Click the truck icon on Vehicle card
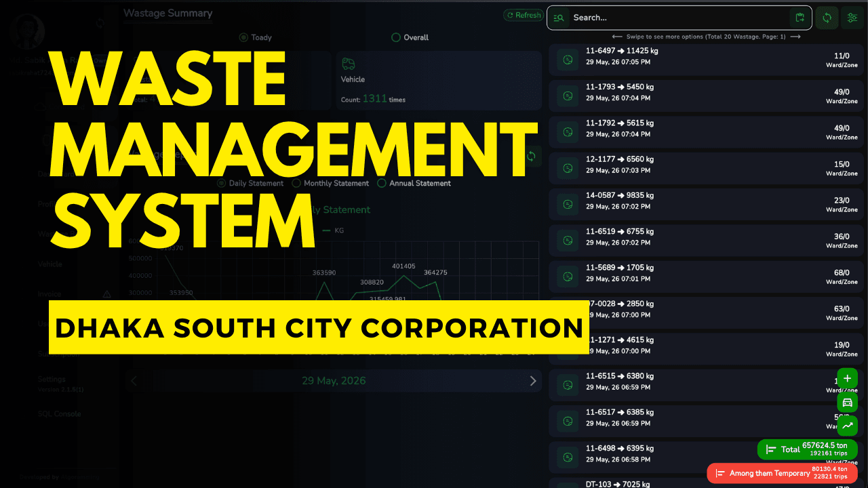Viewport: 868px width, 488px height. 349,63
